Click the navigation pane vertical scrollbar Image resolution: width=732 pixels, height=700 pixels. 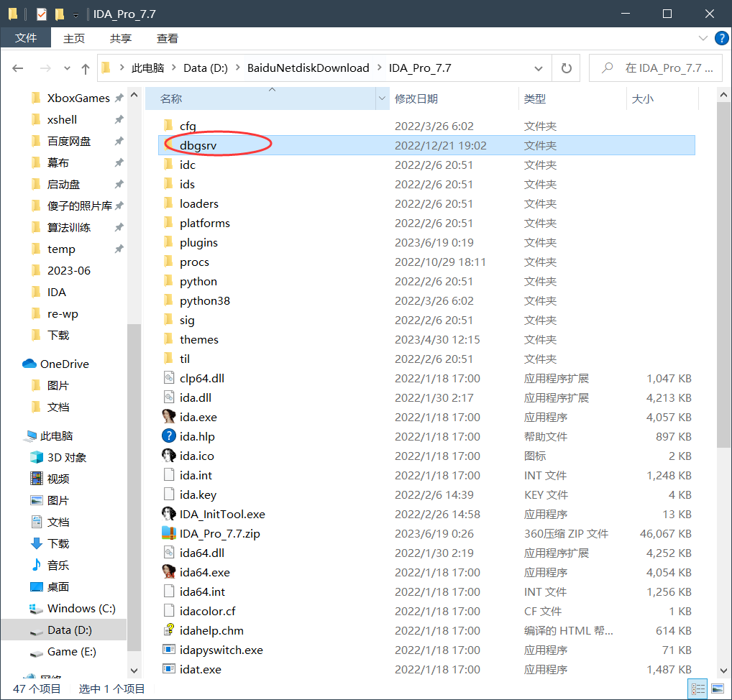tap(134, 488)
